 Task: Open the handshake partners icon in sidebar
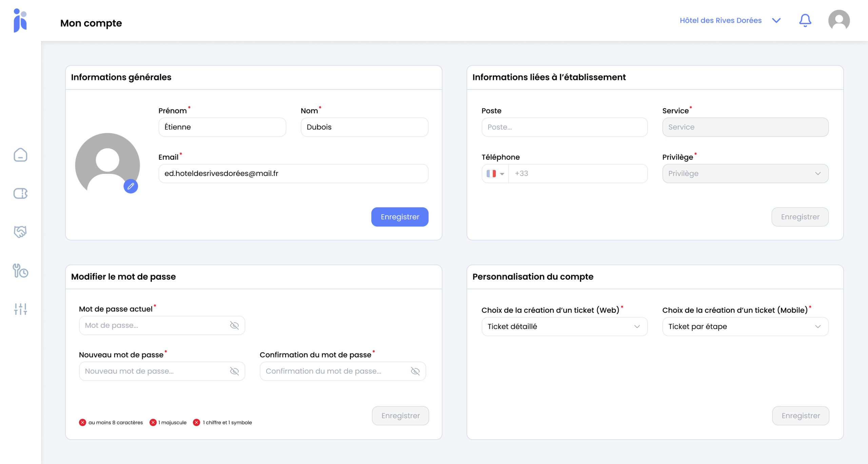[x=20, y=232]
